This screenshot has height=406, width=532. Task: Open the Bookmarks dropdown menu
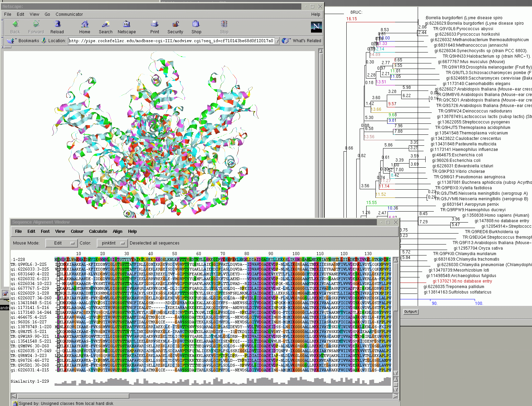point(24,41)
